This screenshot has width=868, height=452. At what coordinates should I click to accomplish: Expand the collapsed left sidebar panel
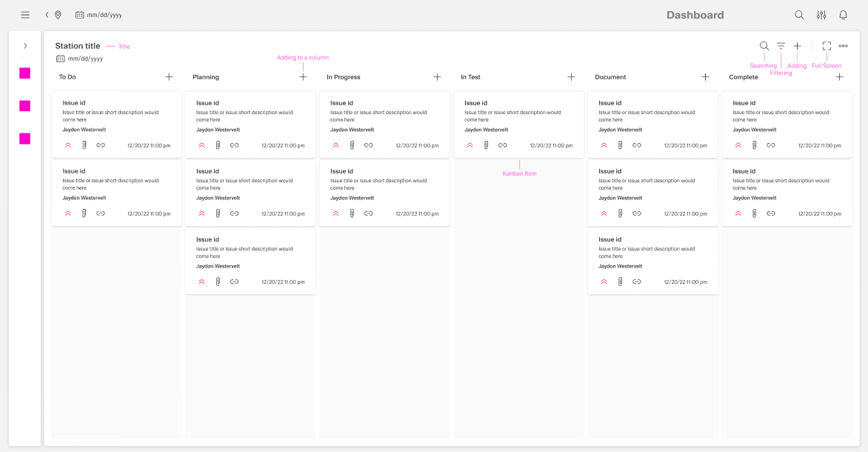[24, 45]
